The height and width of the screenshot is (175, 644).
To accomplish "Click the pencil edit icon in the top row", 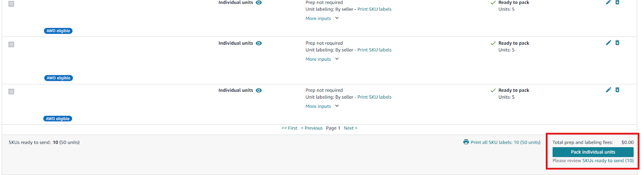I will [608, 2].
